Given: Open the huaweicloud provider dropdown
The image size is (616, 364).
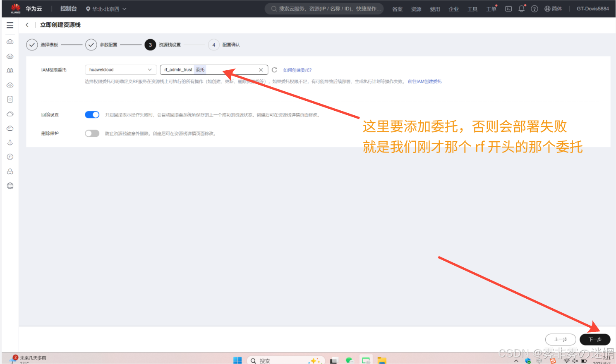Looking at the screenshot, I should [x=121, y=70].
